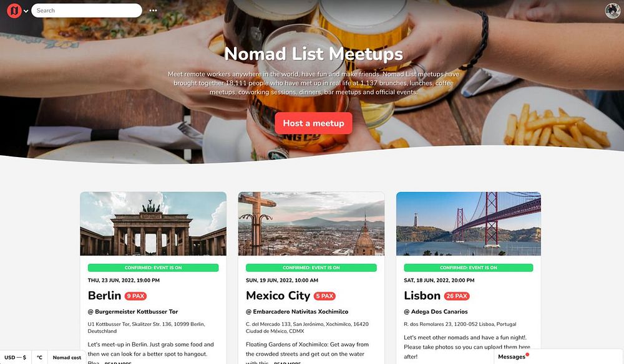Screen dimensions: 624x364
Task: Click the 26 PAX badge on Lisbon
Action: (x=457, y=296)
